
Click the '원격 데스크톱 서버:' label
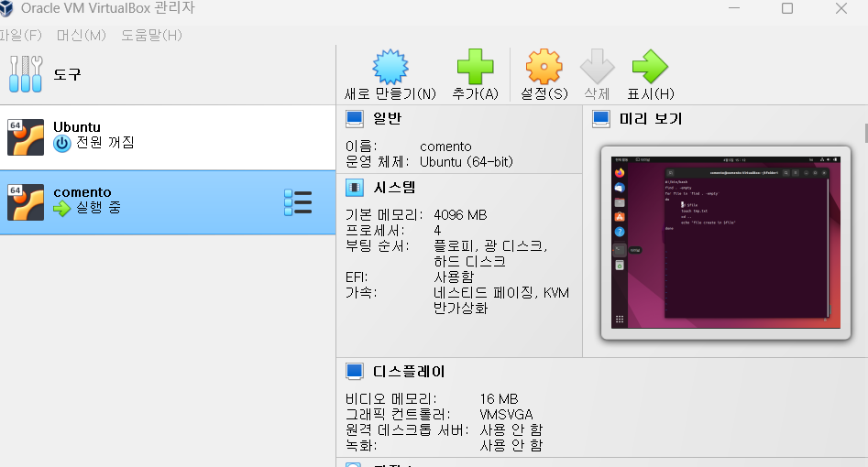tap(407, 430)
